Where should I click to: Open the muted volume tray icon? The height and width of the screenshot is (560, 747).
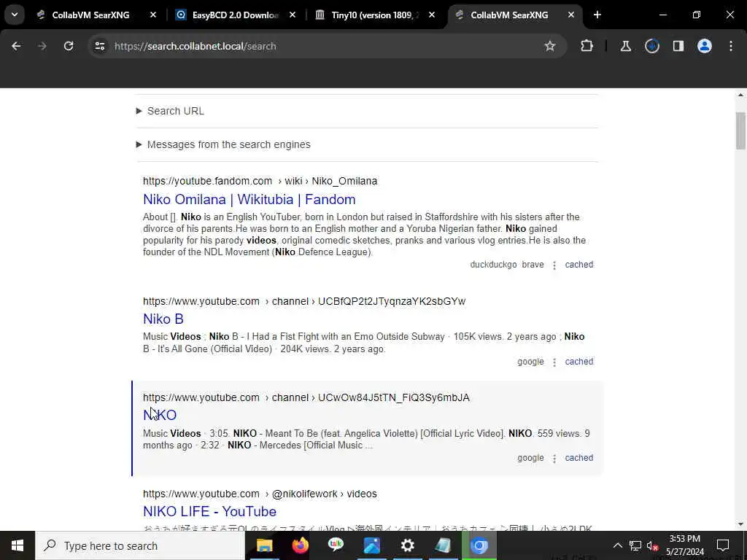652,545
